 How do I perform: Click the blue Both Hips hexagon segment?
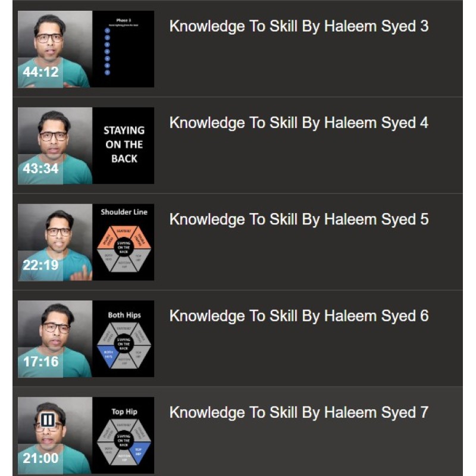click(108, 355)
